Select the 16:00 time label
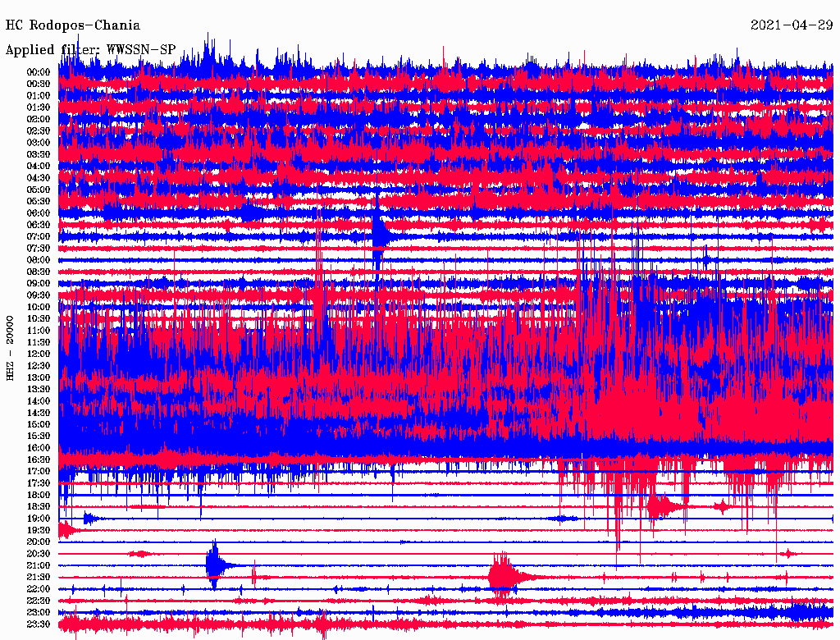 pos(39,448)
